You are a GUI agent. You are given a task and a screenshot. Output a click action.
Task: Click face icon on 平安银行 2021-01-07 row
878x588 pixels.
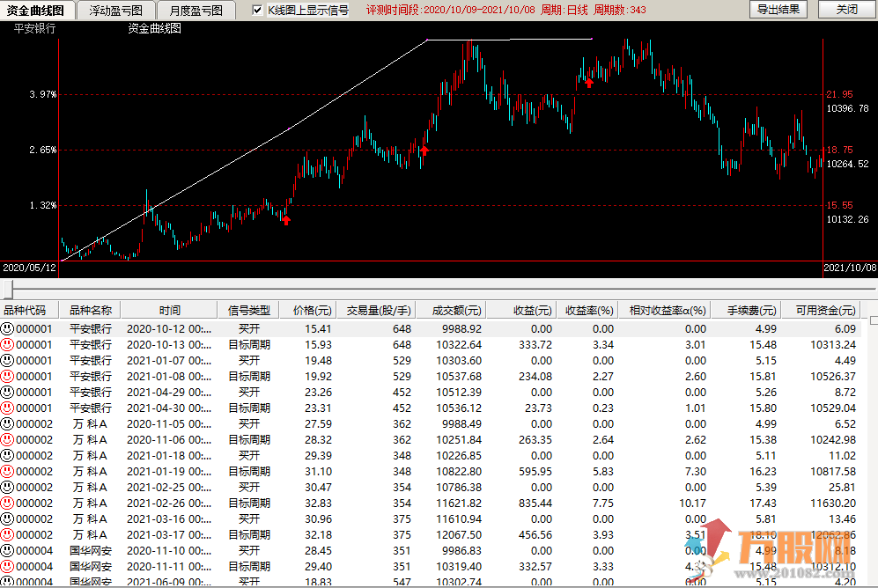click(x=7, y=360)
